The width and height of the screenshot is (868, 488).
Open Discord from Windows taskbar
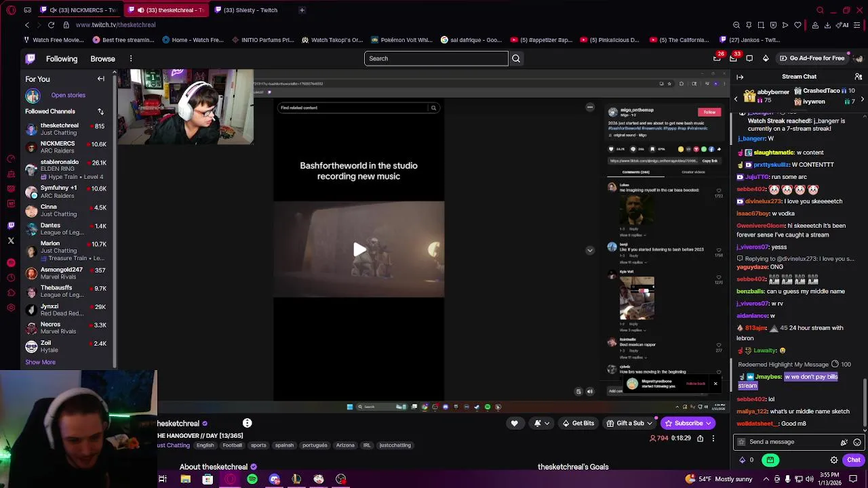click(x=275, y=479)
